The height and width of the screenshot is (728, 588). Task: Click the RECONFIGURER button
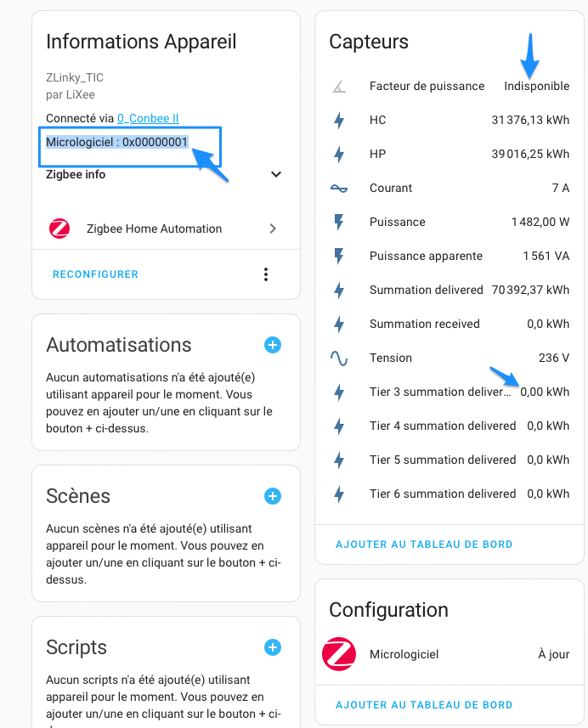pos(96,274)
